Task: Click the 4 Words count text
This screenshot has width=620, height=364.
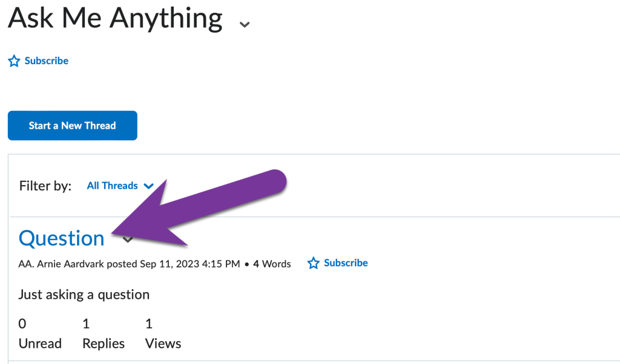Action: pyautogui.click(x=272, y=264)
